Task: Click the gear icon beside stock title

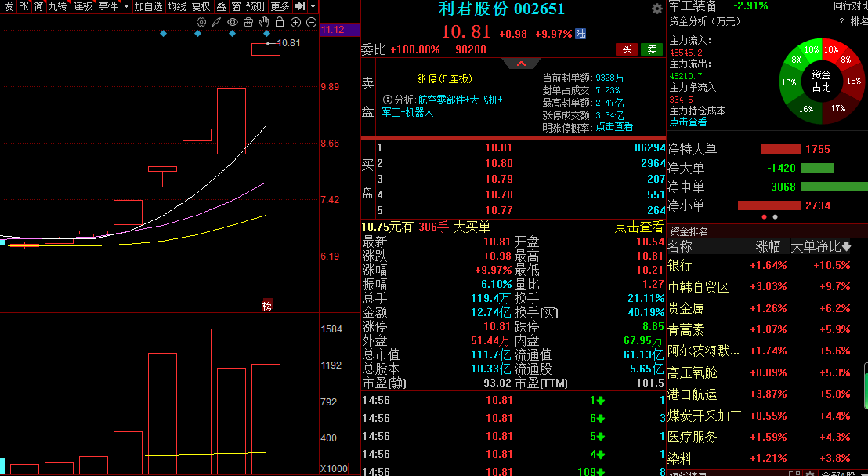Action: pyautogui.click(x=657, y=9)
